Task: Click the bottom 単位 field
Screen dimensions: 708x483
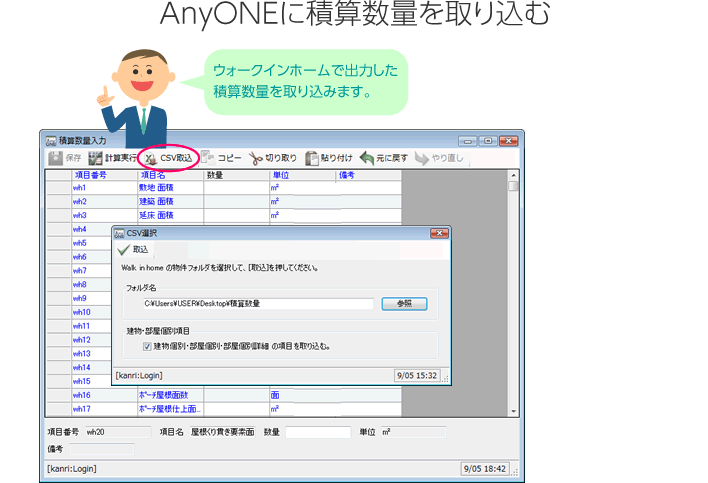Action: coord(413,432)
